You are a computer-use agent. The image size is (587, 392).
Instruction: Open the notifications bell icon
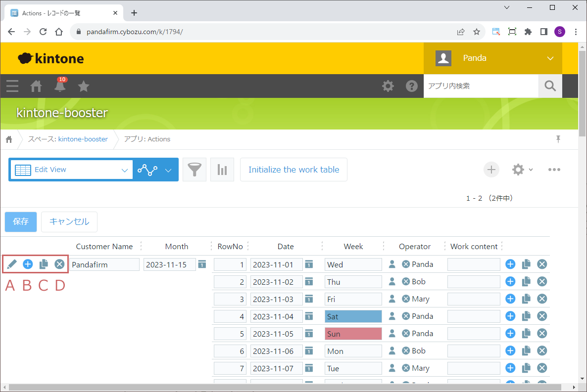60,87
